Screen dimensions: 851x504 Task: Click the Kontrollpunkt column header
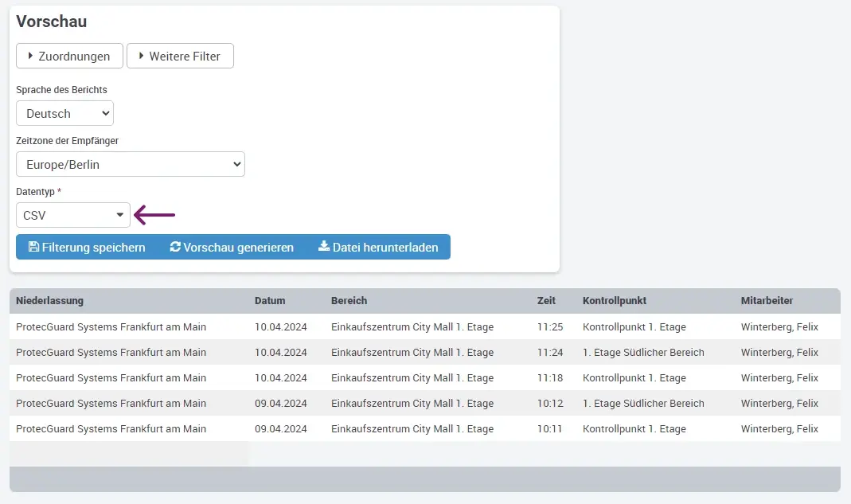point(615,301)
